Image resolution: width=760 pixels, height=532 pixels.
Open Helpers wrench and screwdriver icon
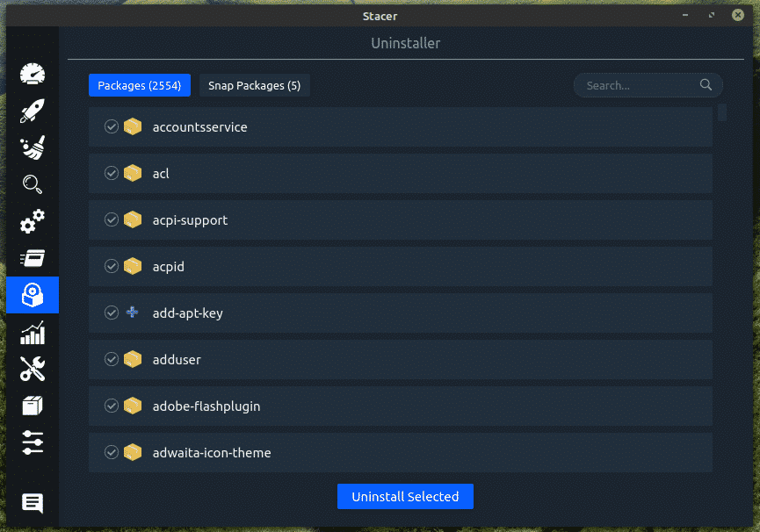(x=33, y=369)
